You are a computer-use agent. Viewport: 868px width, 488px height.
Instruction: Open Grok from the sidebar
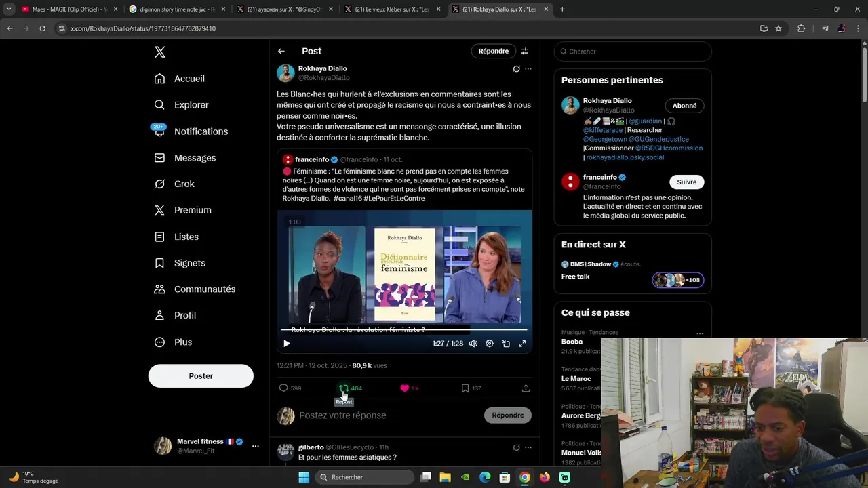(x=174, y=184)
